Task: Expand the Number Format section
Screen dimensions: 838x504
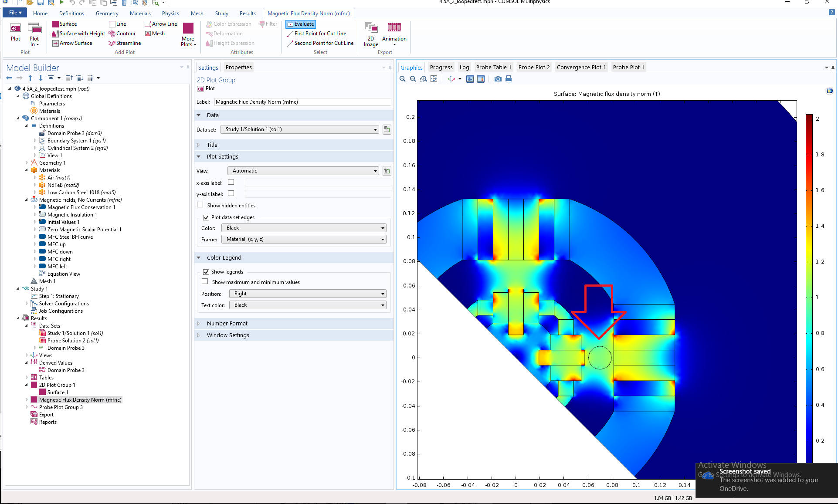Action: click(x=227, y=323)
